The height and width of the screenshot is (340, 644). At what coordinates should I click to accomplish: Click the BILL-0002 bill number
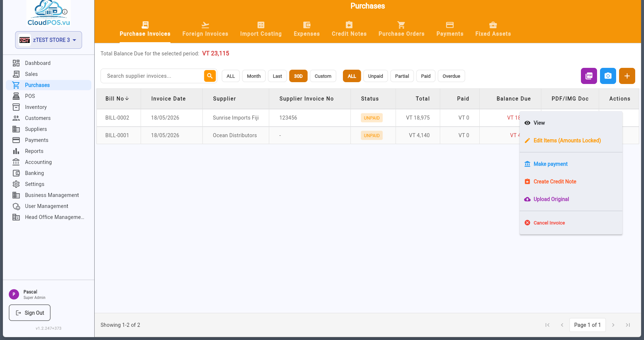coord(117,118)
